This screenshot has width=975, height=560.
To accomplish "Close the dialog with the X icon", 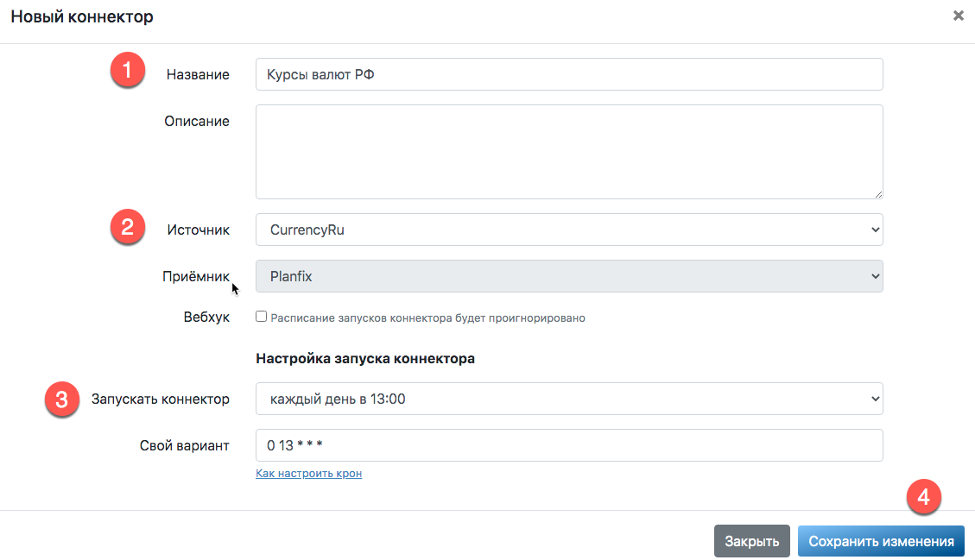I will point(958,16).
